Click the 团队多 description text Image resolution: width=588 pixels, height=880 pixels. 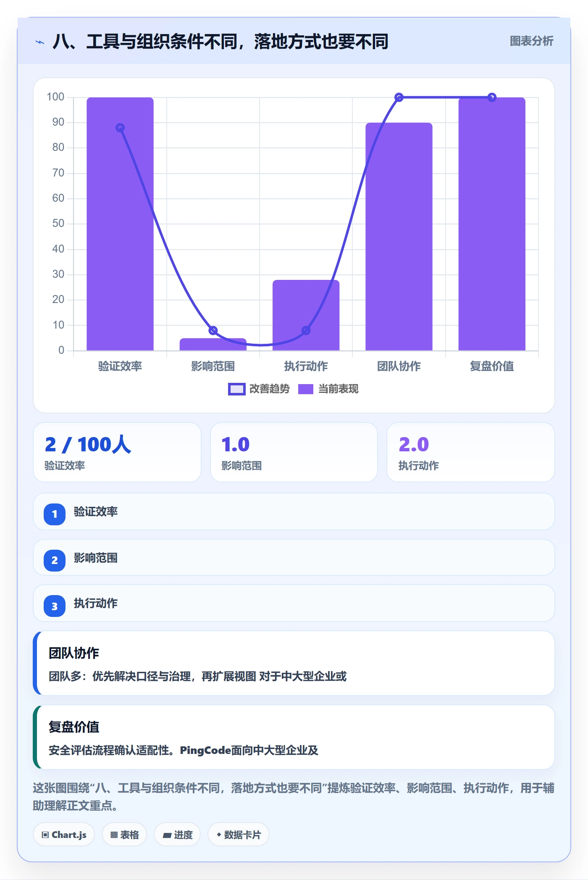(x=198, y=676)
